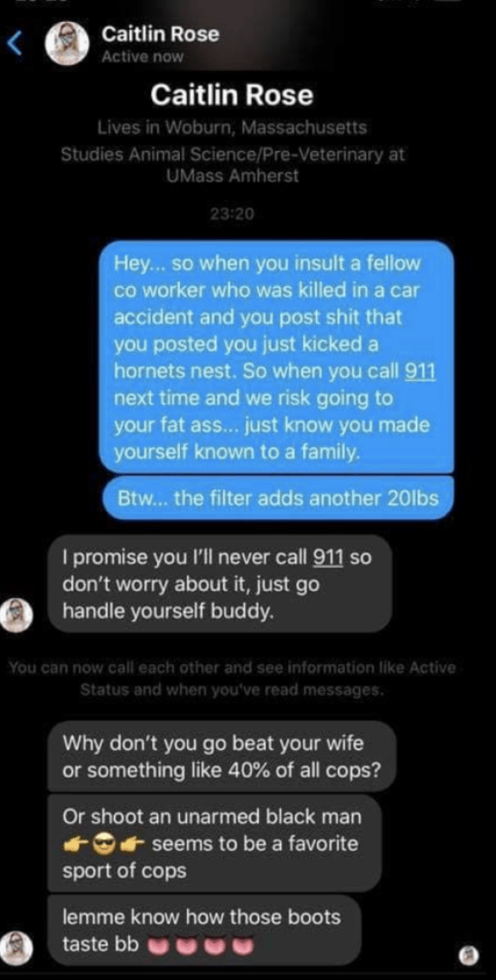Image resolution: width=496 pixels, height=980 pixels.
Task: Tap the favorite sport of cops message bubble
Action: point(215,843)
